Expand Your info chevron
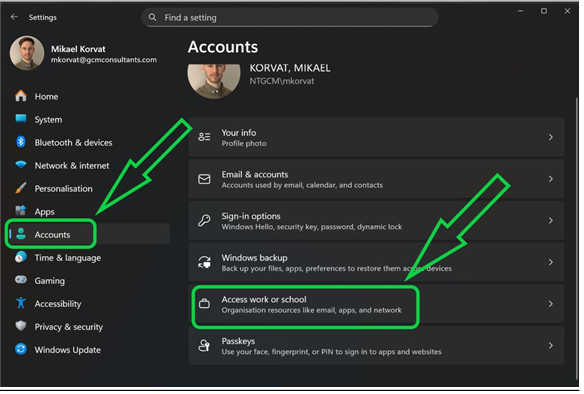 point(550,137)
